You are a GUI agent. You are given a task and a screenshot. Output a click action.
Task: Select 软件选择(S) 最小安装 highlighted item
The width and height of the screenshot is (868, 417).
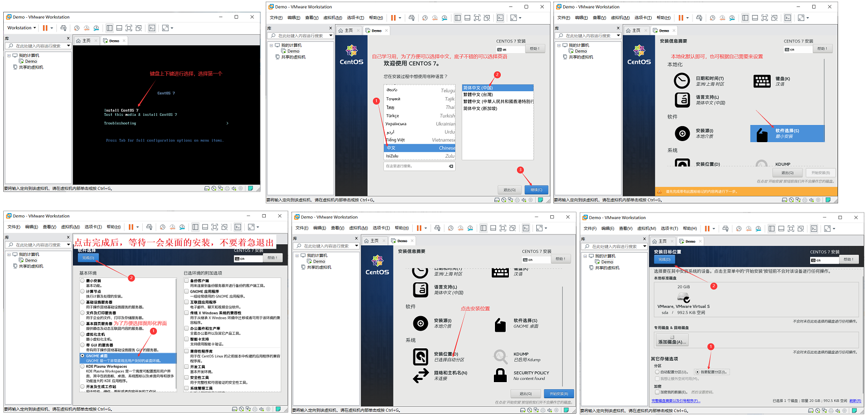pos(787,133)
